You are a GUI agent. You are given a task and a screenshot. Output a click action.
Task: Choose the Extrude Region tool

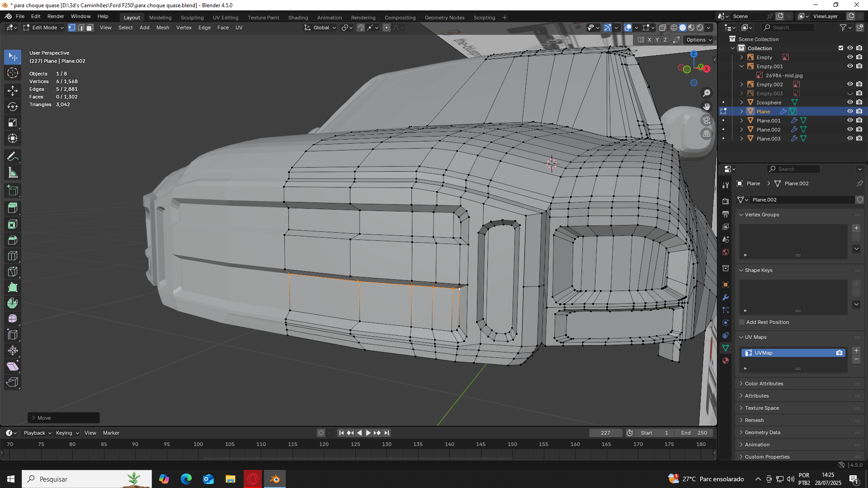(13, 207)
